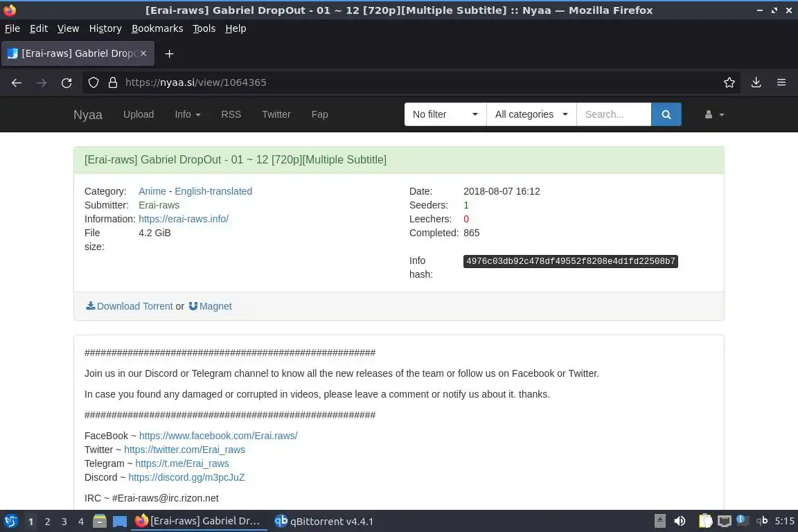Open the History menu
The width and height of the screenshot is (798, 532).
(x=105, y=28)
